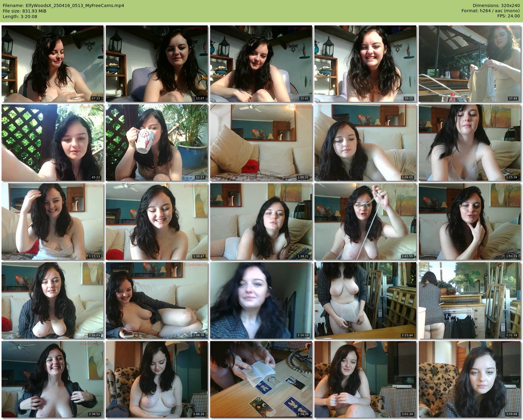The height and width of the screenshot is (420, 523).
Task: Click the last thumbnail at 3:09:08
Action: point(469,379)
